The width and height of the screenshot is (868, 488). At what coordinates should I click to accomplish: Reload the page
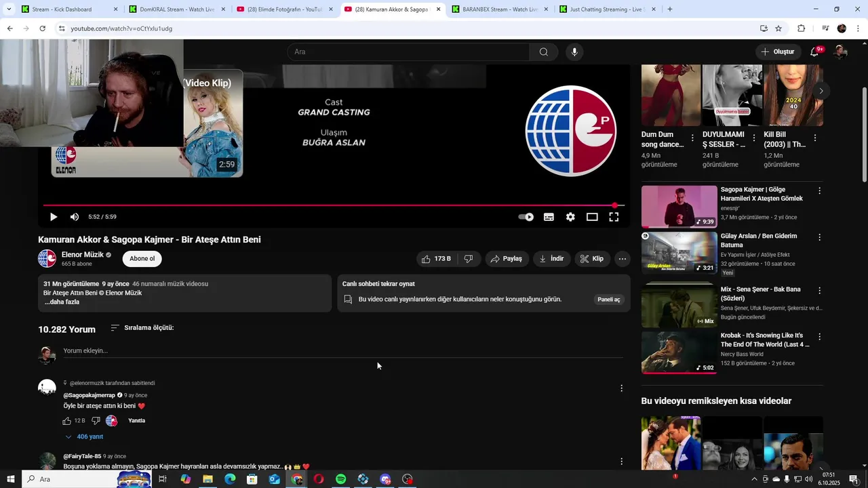pyautogui.click(x=42, y=28)
